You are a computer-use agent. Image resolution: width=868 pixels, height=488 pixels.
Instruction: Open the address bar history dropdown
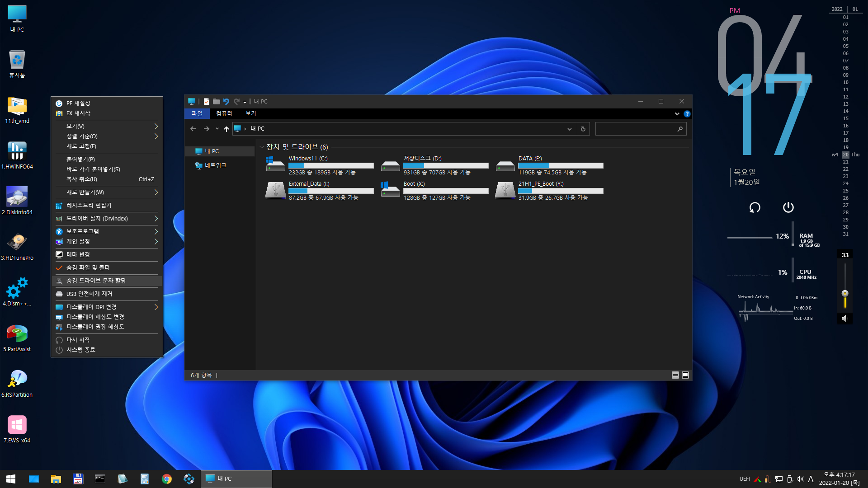570,129
